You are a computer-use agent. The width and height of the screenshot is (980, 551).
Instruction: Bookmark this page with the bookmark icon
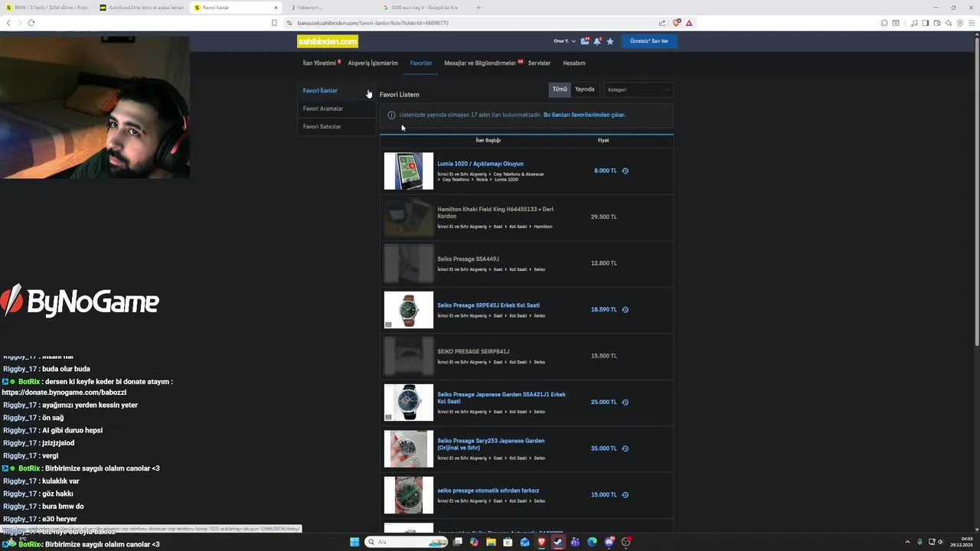(274, 23)
